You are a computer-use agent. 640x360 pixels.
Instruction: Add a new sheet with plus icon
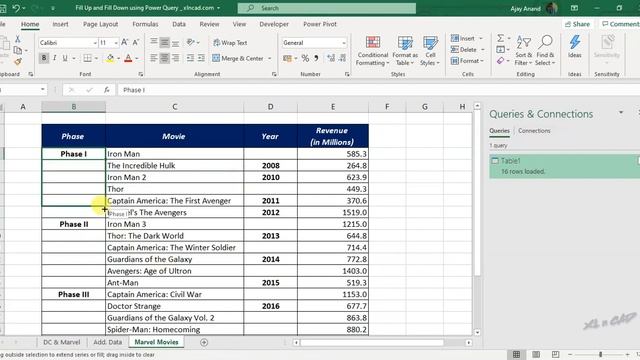tap(204, 342)
